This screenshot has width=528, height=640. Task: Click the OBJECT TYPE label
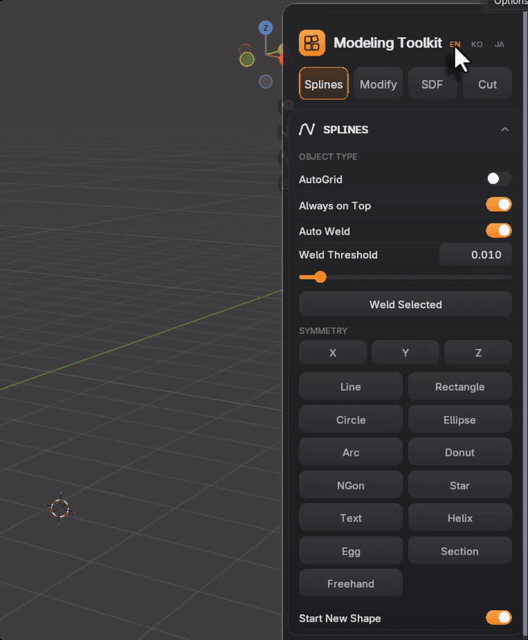[x=328, y=157]
